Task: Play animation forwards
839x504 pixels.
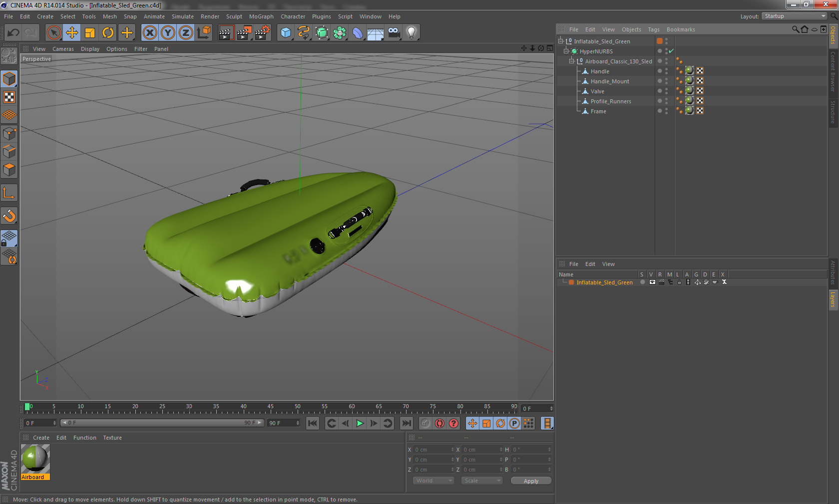Action: (x=360, y=424)
